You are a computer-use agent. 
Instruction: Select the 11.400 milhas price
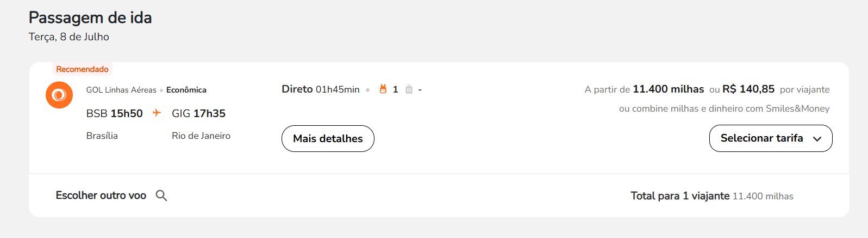click(x=669, y=89)
